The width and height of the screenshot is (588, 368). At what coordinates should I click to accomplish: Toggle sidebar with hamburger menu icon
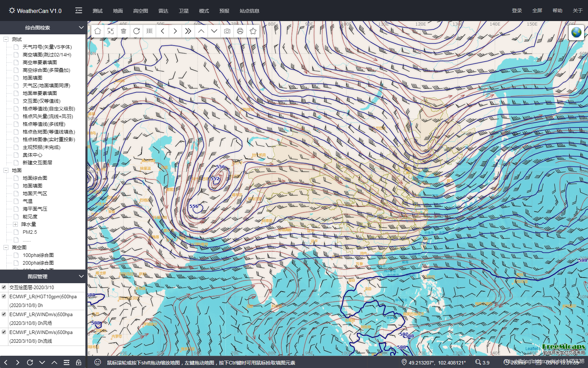pos(79,11)
